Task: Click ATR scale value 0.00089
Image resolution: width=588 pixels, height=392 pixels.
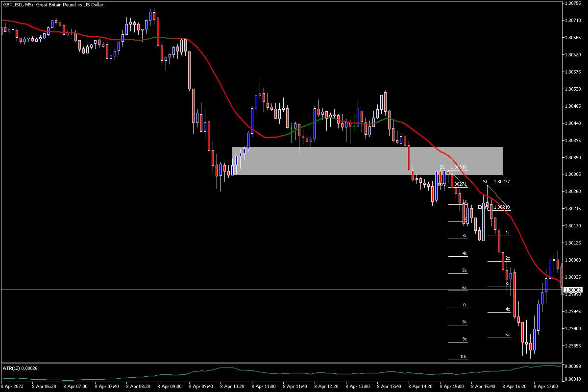Action: coord(572,367)
